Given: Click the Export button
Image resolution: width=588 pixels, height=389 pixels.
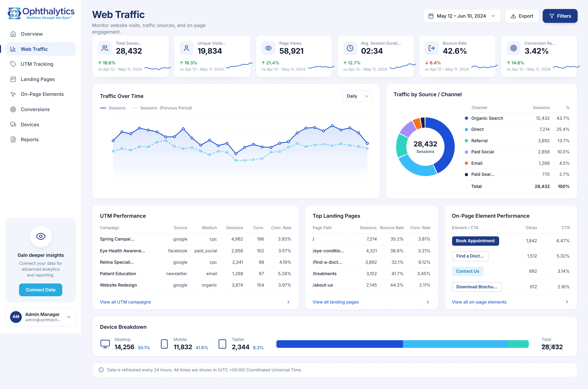Looking at the screenshot, I should [522, 16].
